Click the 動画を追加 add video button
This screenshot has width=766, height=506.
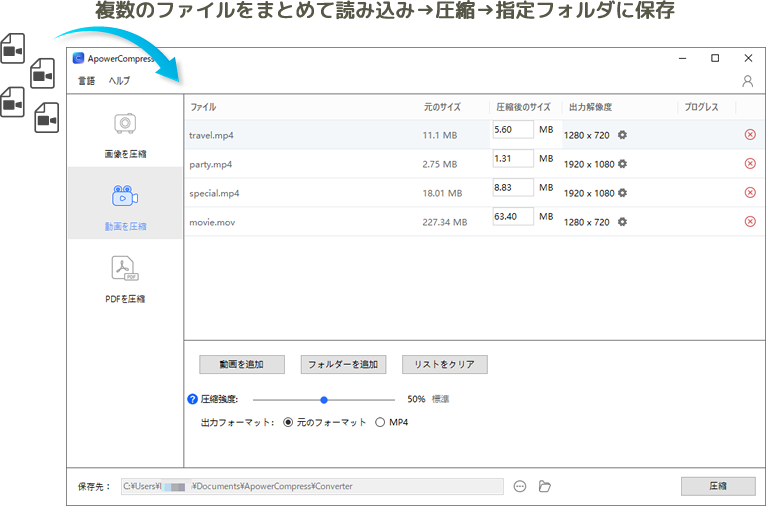click(x=242, y=365)
